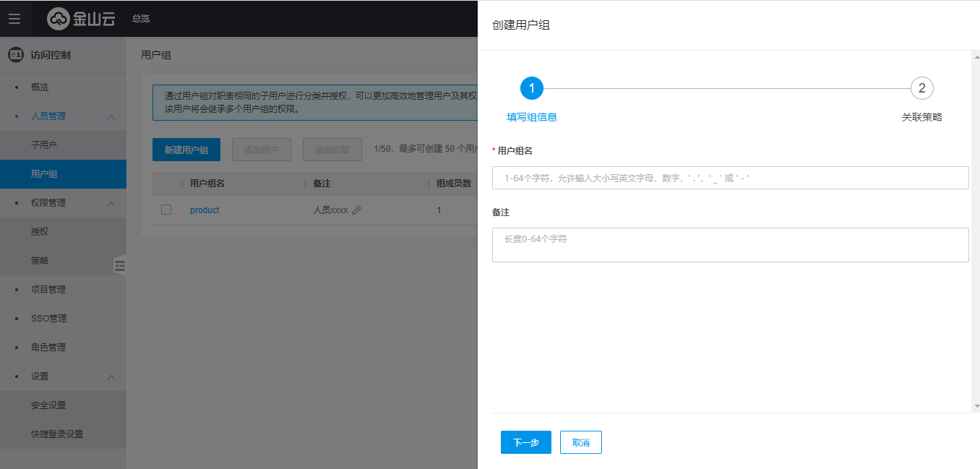Click the 人员管理 menu heading
Image resolution: width=980 pixels, height=469 pixels.
(48, 116)
